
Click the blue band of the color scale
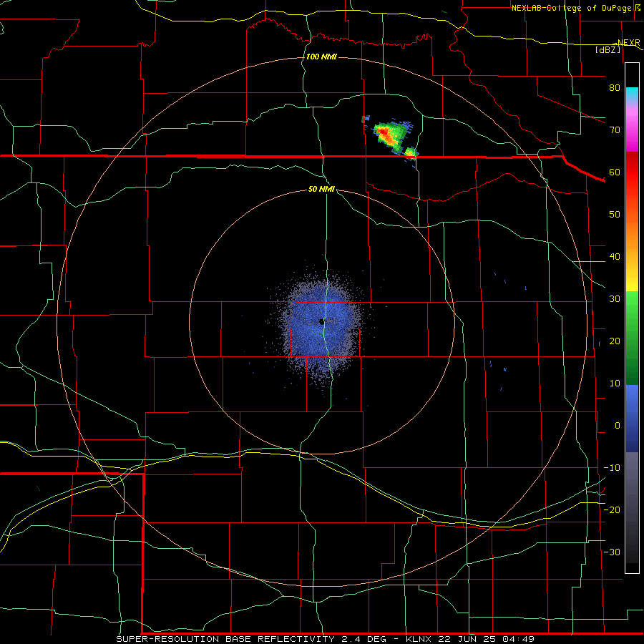632,418
